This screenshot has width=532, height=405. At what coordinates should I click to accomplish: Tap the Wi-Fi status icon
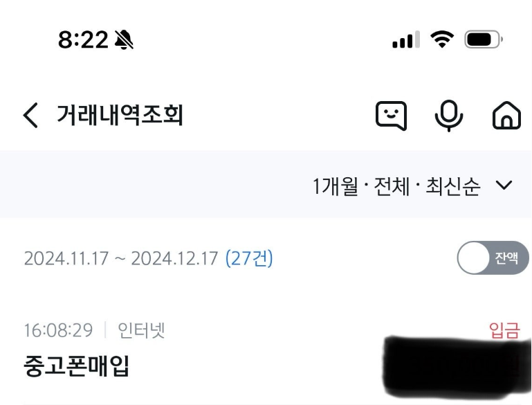coord(442,39)
